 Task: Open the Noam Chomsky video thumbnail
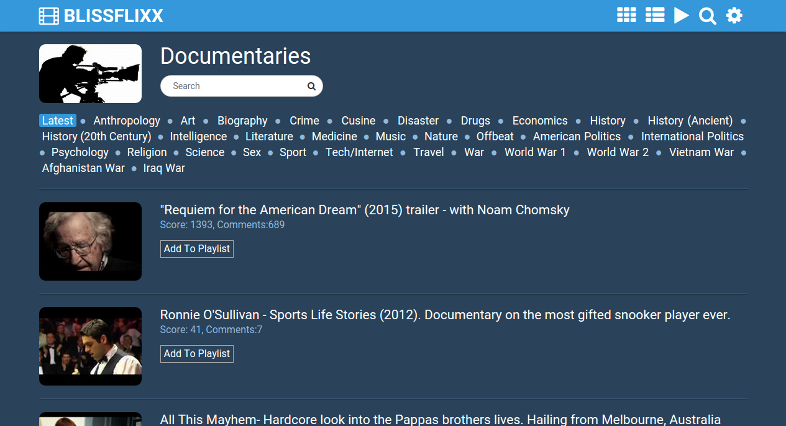tap(90, 242)
